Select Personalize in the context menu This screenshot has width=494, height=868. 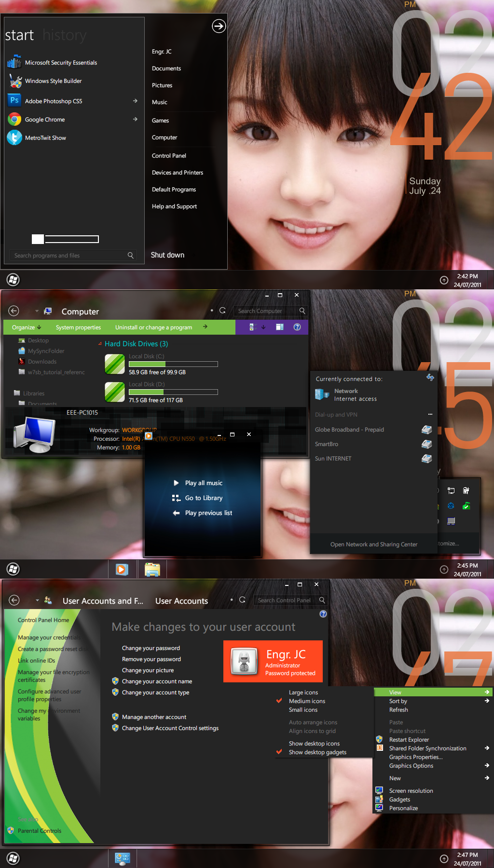pos(403,808)
